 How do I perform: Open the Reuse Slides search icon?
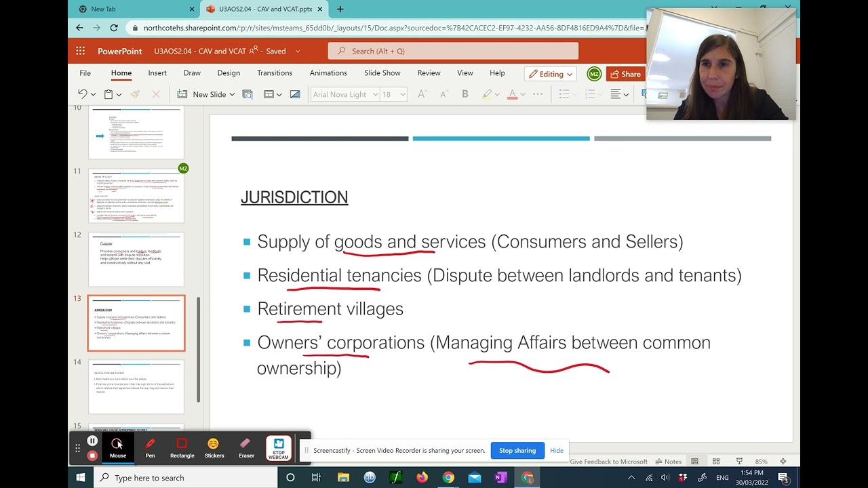click(248, 94)
